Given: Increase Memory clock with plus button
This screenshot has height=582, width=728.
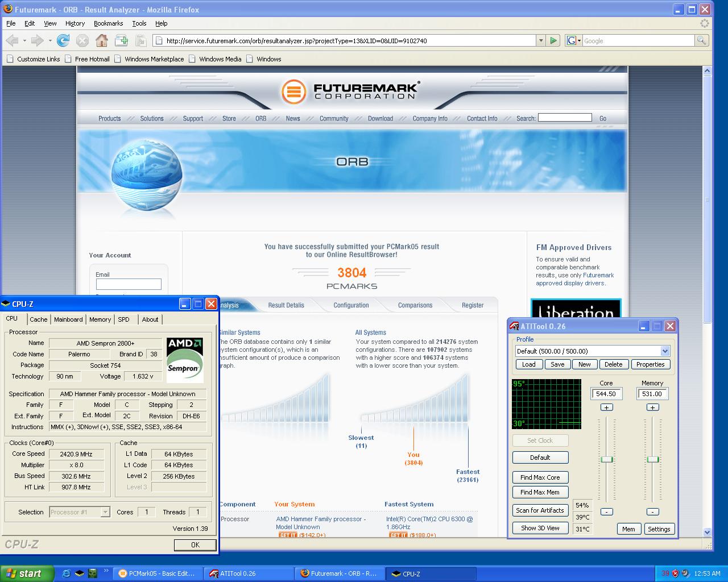Looking at the screenshot, I should (x=652, y=408).
